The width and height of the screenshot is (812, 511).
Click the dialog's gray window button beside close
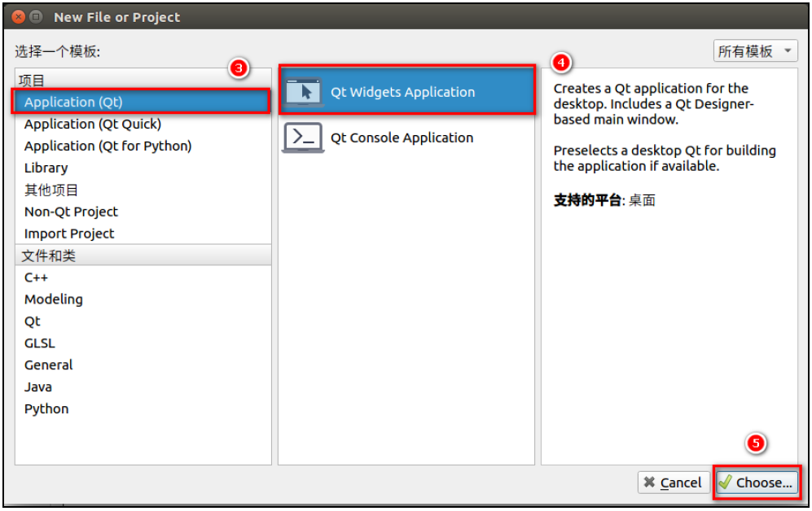pyautogui.click(x=36, y=17)
